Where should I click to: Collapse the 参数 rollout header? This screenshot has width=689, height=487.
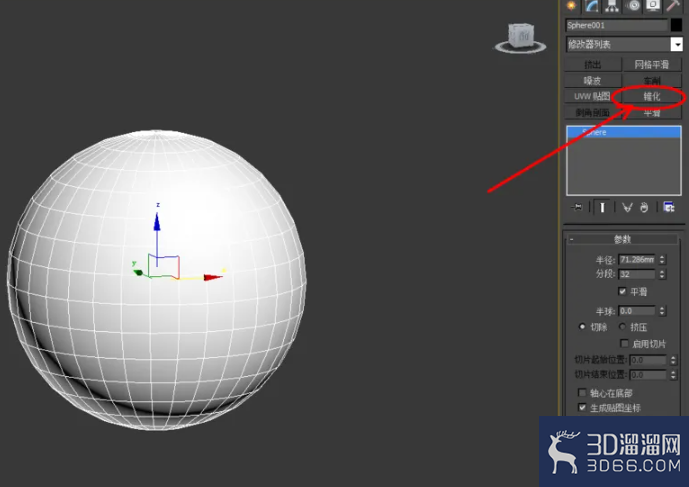(622, 239)
